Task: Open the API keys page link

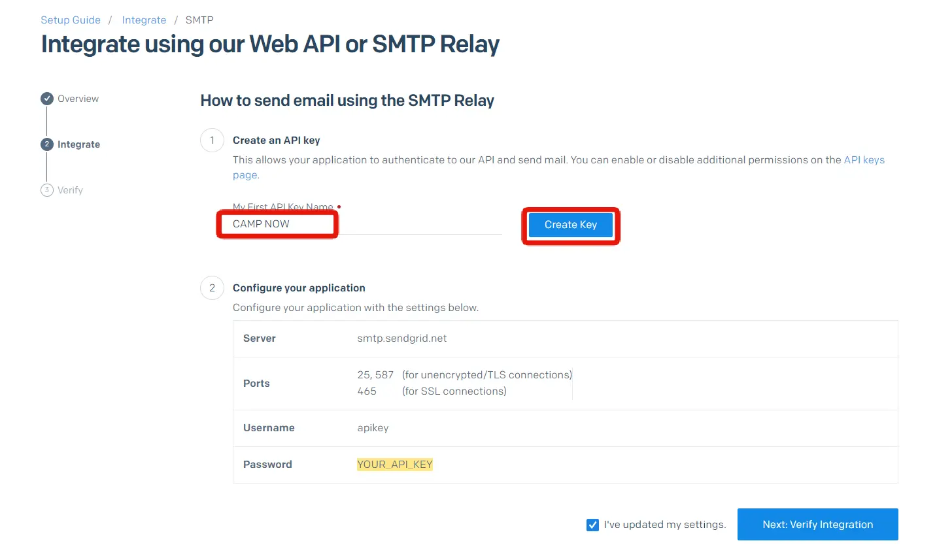Action: tap(864, 159)
